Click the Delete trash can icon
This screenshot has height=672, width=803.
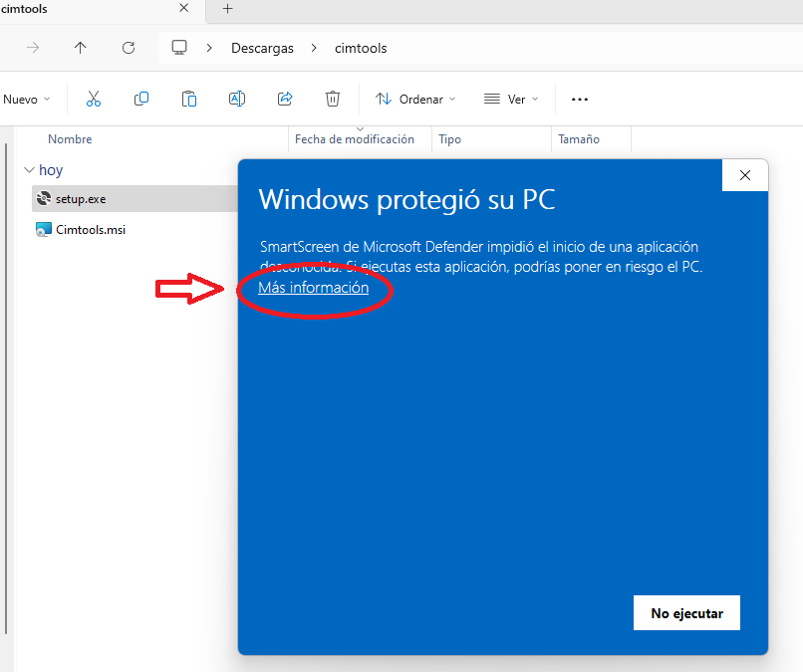[333, 99]
